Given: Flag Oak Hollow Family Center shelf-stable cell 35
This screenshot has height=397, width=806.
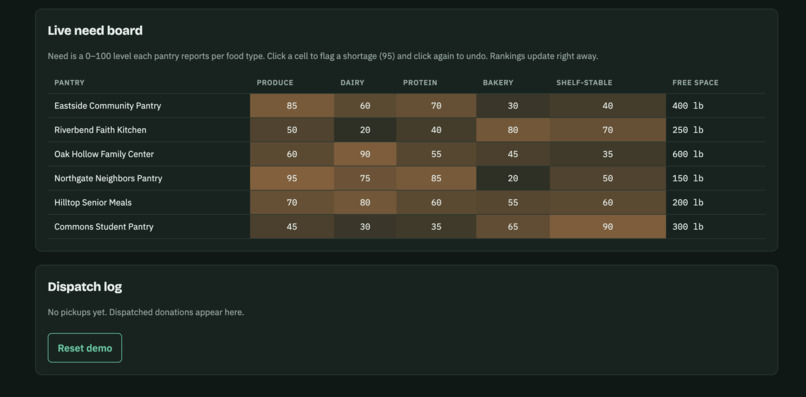Looking at the screenshot, I should (x=608, y=154).
